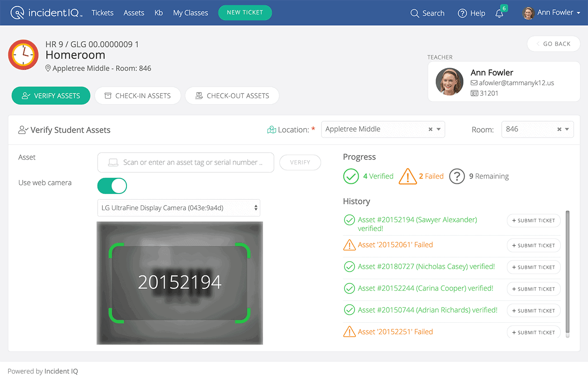Expand the Location dropdown

point(438,130)
